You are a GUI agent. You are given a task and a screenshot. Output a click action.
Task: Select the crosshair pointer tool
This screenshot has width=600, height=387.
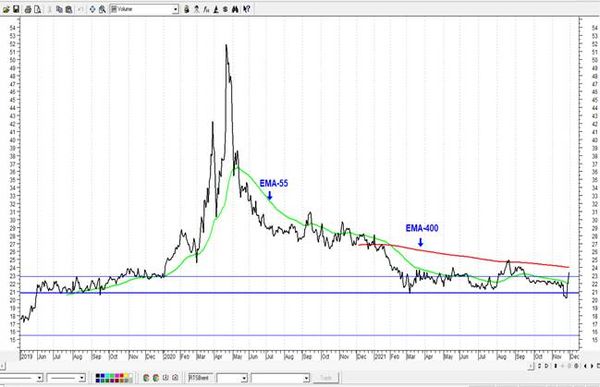click(x=92, y=9)
